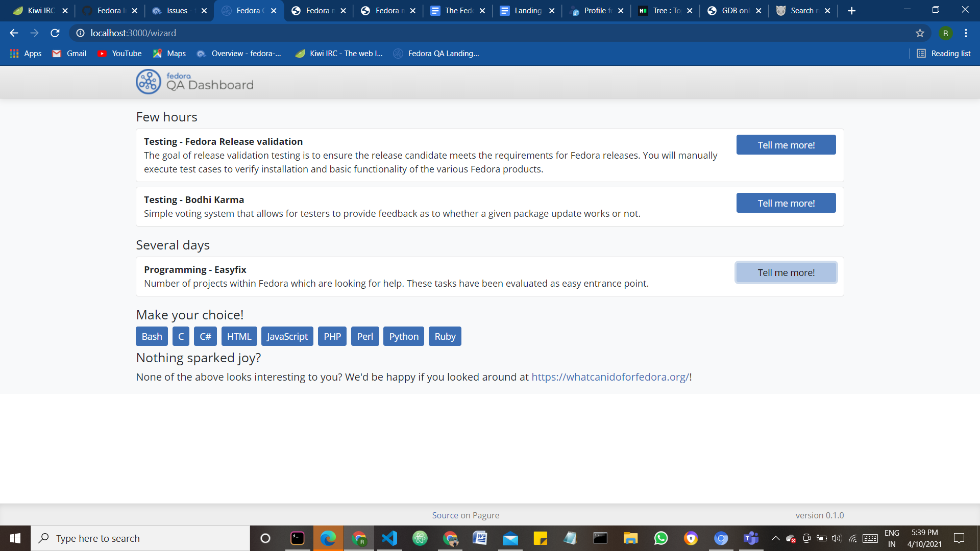980x551 pixels.
Task: Choose the C# language button
Action: (x=205, y=336)
